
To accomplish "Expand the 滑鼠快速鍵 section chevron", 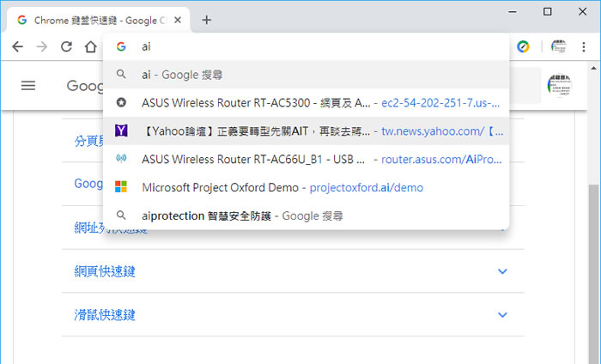I will (503, 314).
